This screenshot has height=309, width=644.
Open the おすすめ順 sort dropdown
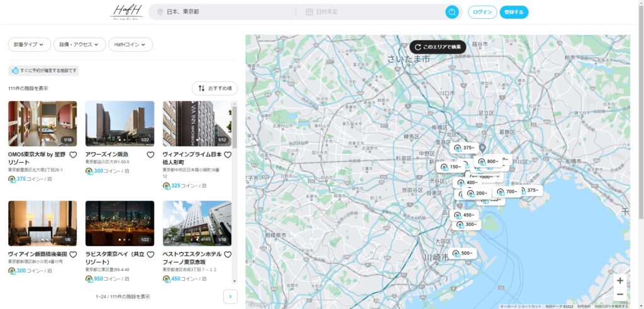pyautogui.click(x=214, y=88)
